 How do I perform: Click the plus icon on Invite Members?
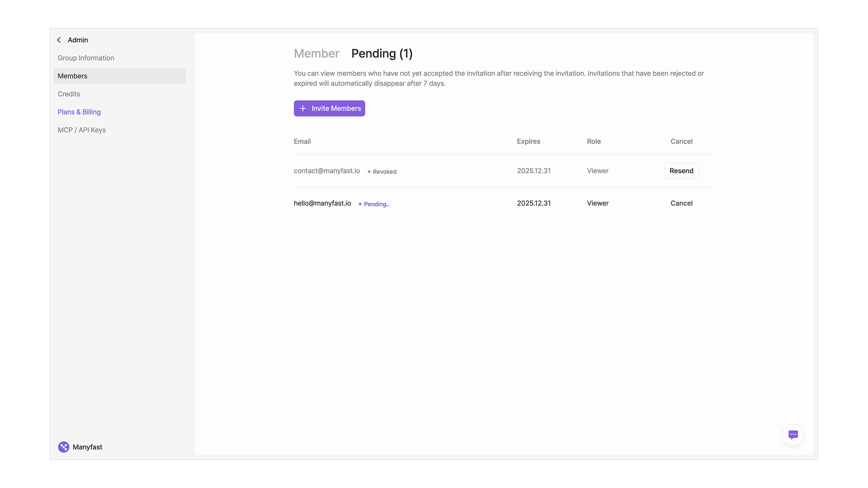tap(303, 108)
